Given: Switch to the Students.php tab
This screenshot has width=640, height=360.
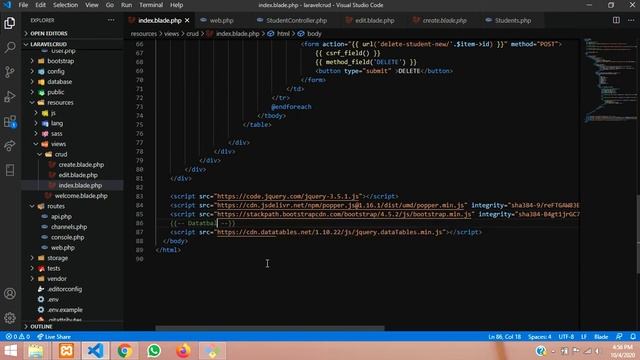Looking at the screenshot, I should click(x=513, y=20).
